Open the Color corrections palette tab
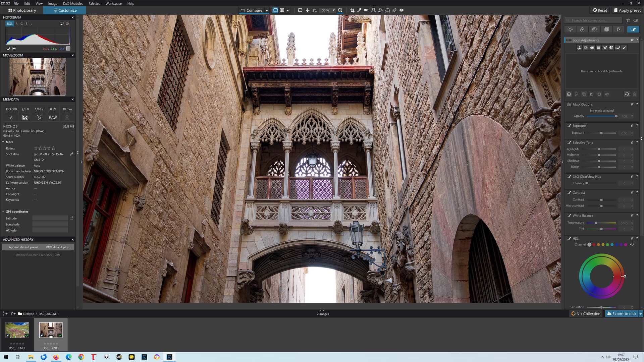This screenshot has width=644, height=362. tap(582, 29)
